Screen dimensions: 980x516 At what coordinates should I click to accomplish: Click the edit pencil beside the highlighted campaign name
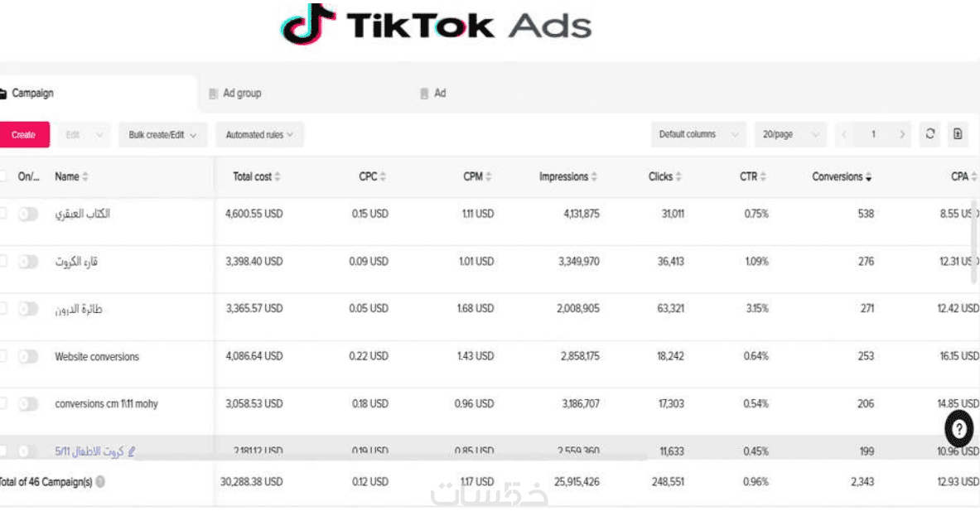coord(132,452)
